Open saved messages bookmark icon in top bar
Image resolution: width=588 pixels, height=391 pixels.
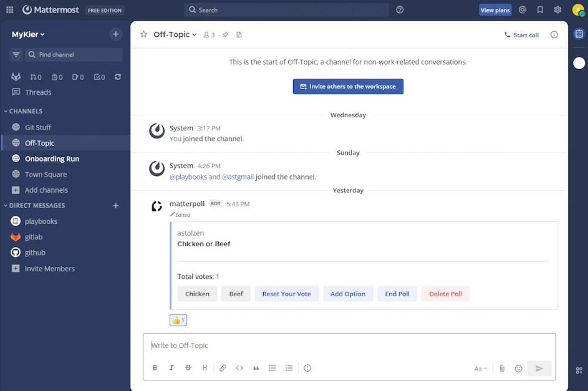tap(540, 10)
